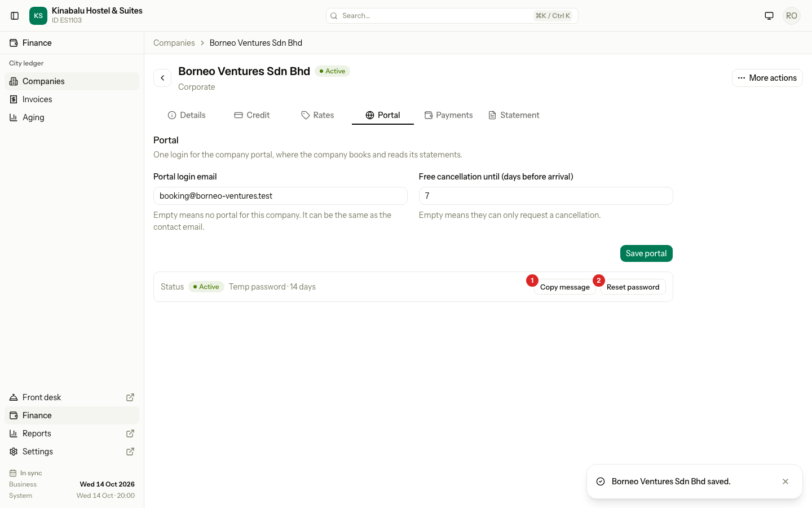The width and height of the screenshot is (812, 508).
Task: Click the Save portal button
Action: pos(646,253)
